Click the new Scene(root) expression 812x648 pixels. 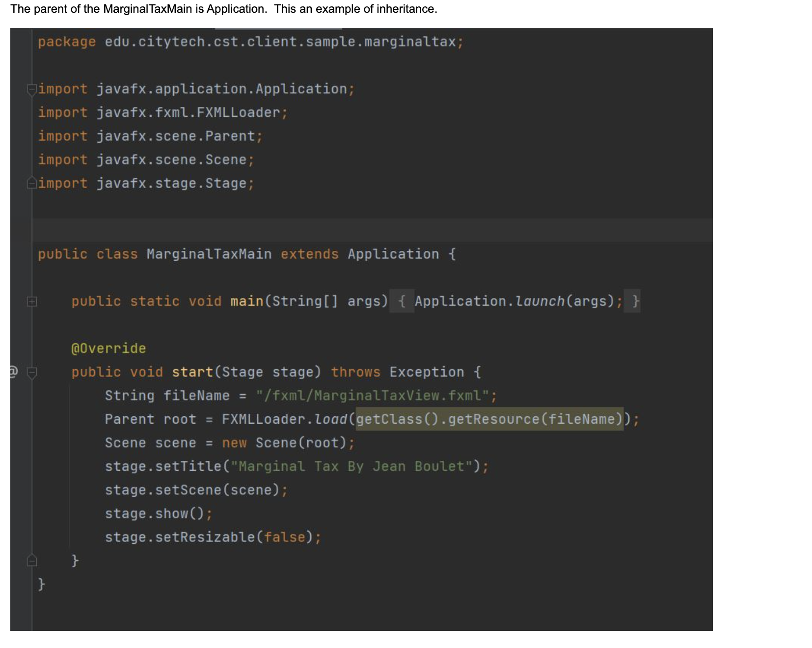(287, 442)
